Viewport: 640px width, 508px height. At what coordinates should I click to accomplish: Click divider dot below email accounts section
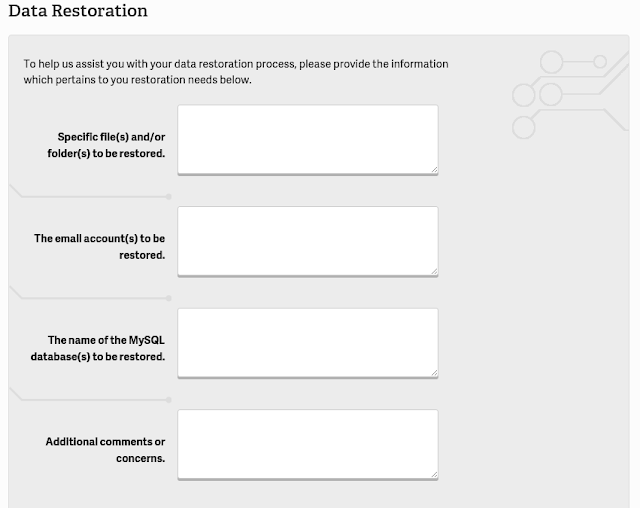point(169,298)
